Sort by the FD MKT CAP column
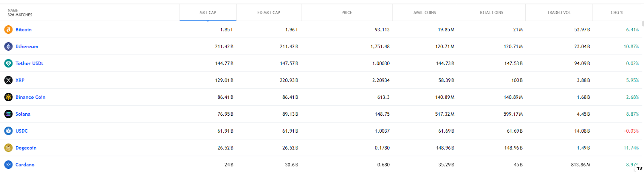 coord(269,12)
